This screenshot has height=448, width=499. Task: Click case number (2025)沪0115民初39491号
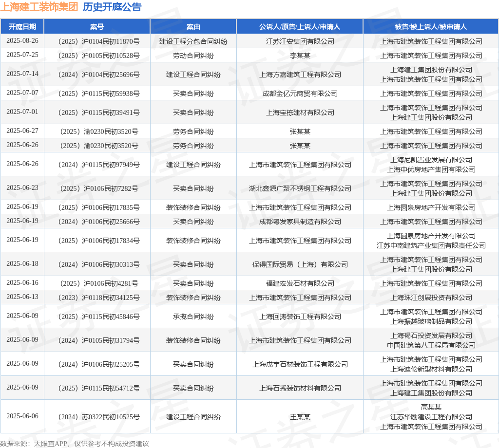[x=99, y=112]
